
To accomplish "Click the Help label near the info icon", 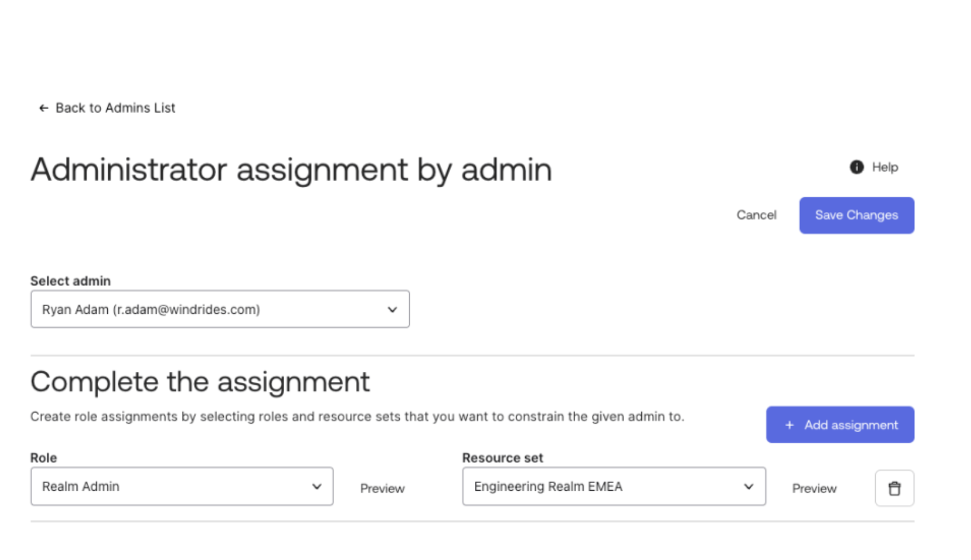I will click(x=885, y=168).
